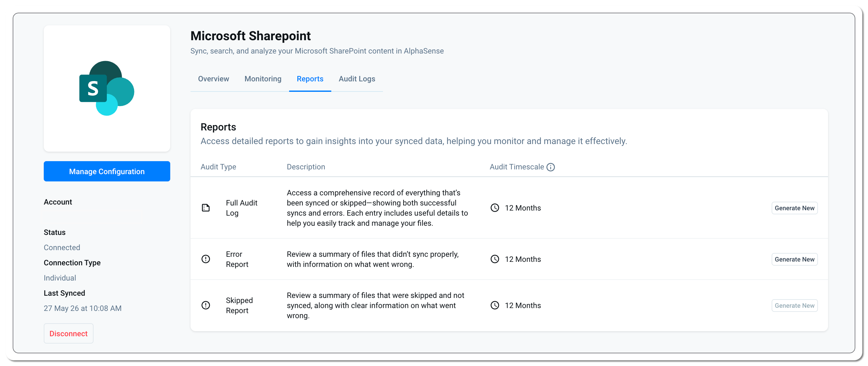The width and height of the screenshot is (868, 366).
Task: Click the Manage Configuration button
Action: tap(107, 171)
